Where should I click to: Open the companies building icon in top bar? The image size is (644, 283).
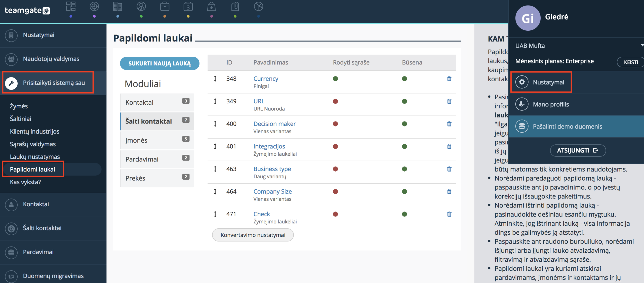117,7
